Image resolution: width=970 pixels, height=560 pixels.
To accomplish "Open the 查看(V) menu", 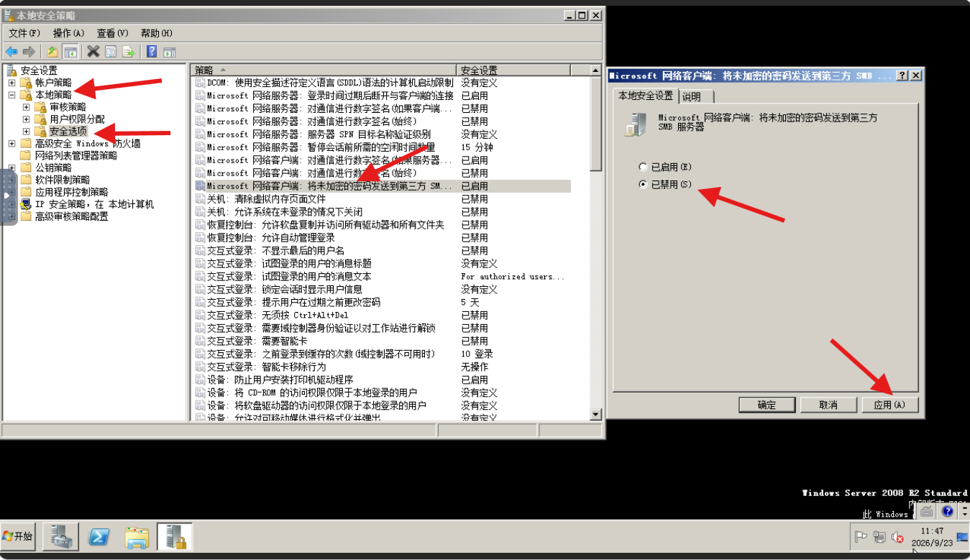I will [113, 33].
